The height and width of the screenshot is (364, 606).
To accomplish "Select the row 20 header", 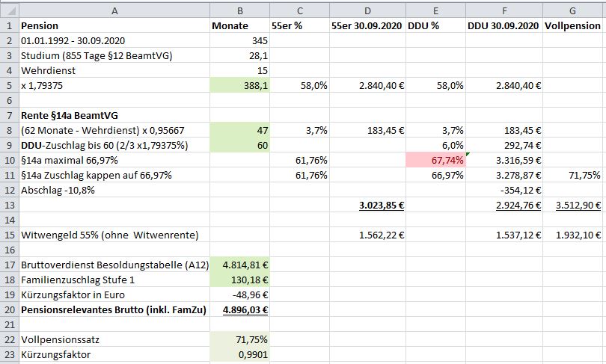I will tap(8, 309).
